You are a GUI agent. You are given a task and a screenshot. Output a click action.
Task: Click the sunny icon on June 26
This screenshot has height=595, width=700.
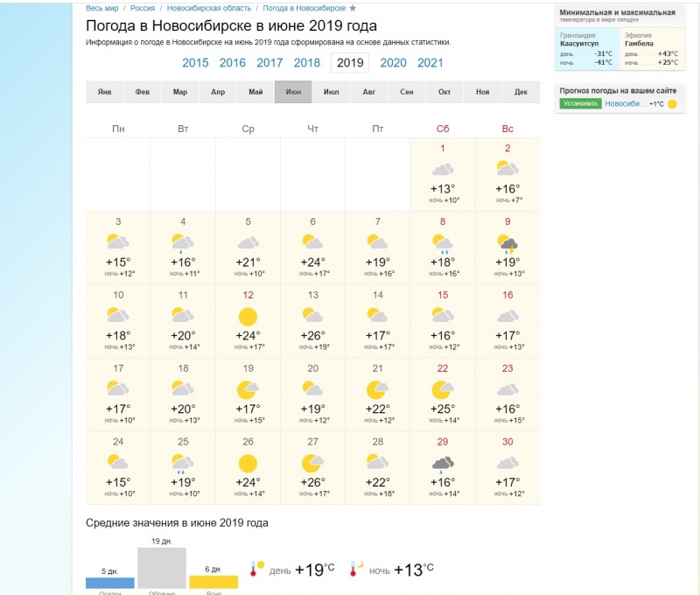coord(248,463)
